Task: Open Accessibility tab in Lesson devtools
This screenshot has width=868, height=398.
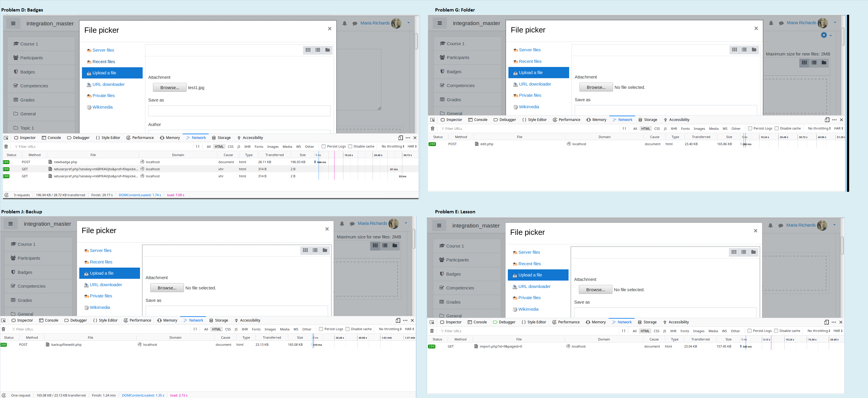Action: pos(676,322)
